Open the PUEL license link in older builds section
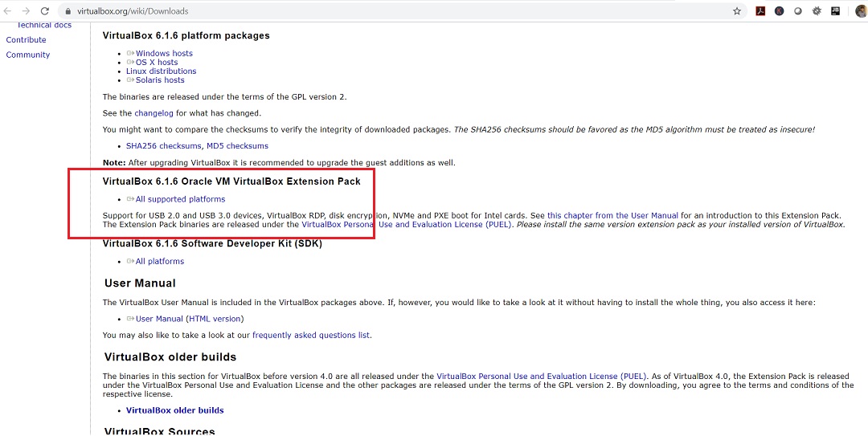 pos(542,376)
